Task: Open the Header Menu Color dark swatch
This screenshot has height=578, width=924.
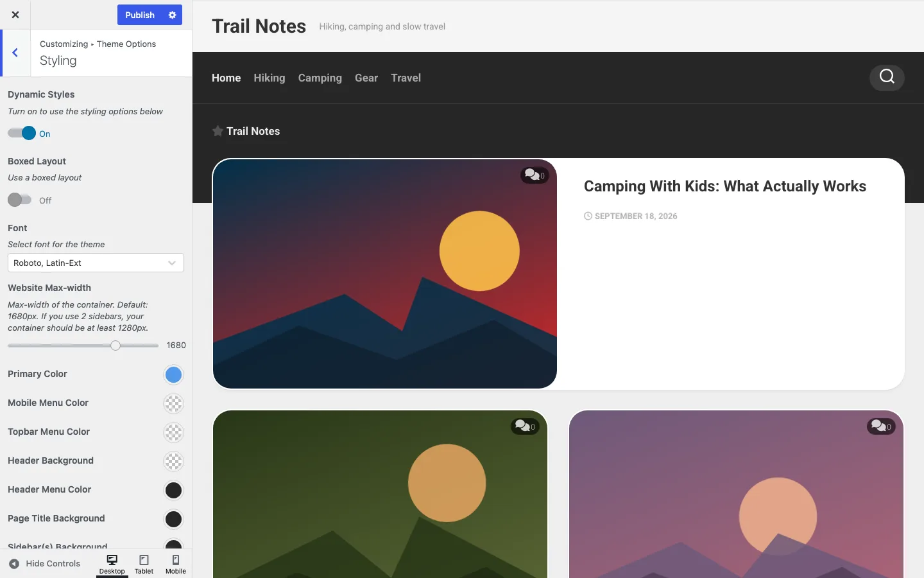Action: point(173,490)
